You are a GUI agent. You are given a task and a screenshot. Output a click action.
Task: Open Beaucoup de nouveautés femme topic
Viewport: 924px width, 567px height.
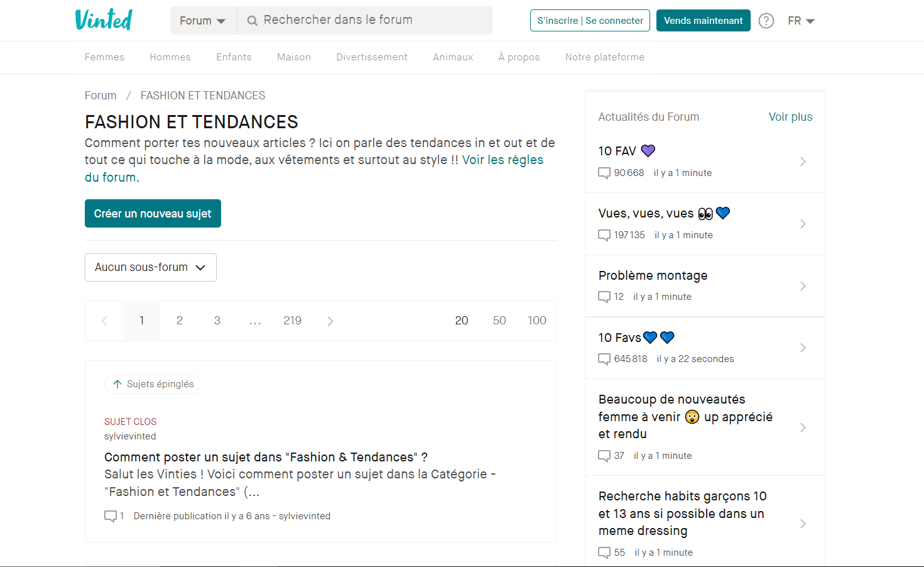tap(685, 417)
